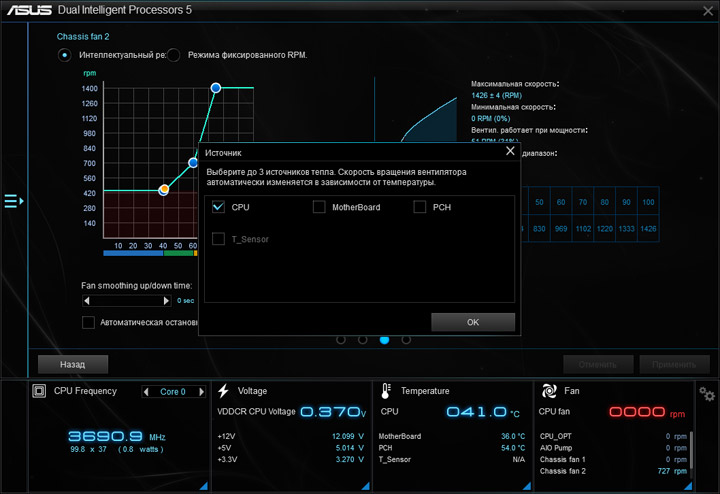Click the Fan panel fan icon

(549, 391)
